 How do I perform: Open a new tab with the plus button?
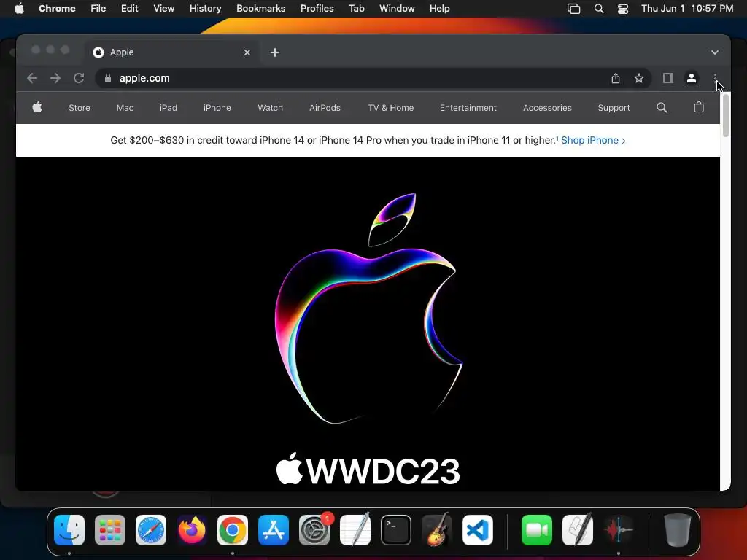[275, 52]
